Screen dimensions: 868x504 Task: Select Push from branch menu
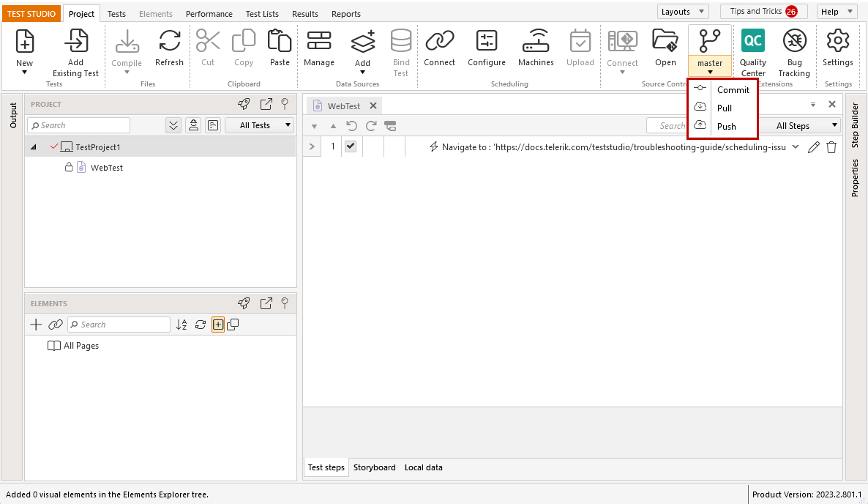(x=722, y=126)
